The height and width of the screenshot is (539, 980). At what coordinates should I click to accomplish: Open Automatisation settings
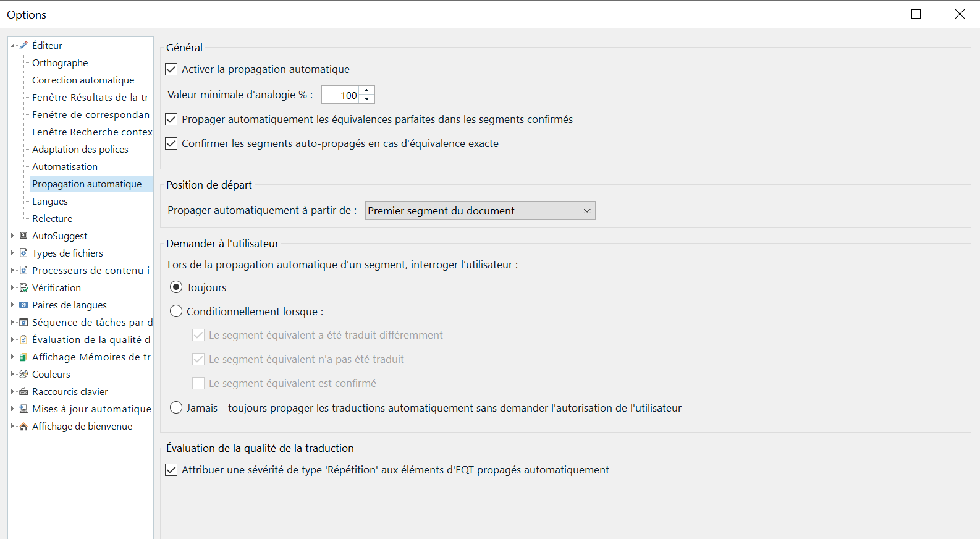pos(65,166)
